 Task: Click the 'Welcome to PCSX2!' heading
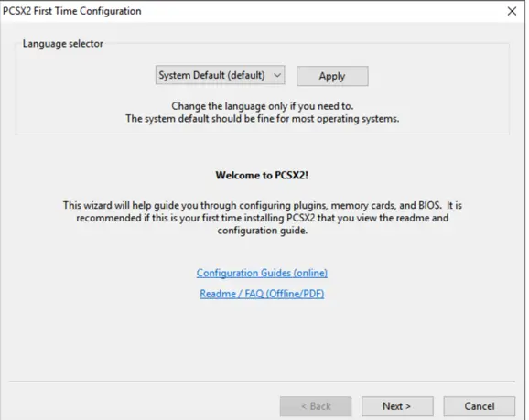point(262,175)
